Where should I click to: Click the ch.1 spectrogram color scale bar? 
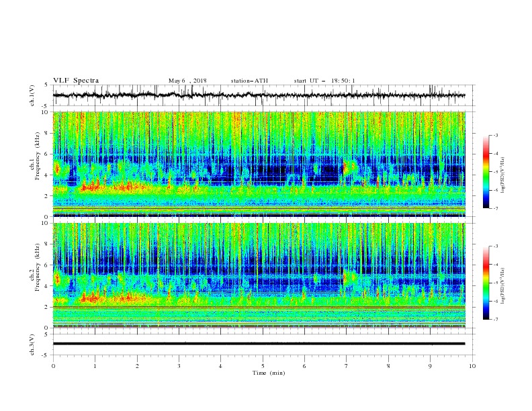pyautogui.click(x=486, y=171)
